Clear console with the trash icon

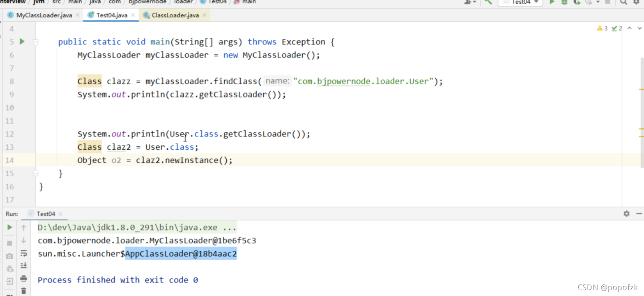(x=24, y=291)
